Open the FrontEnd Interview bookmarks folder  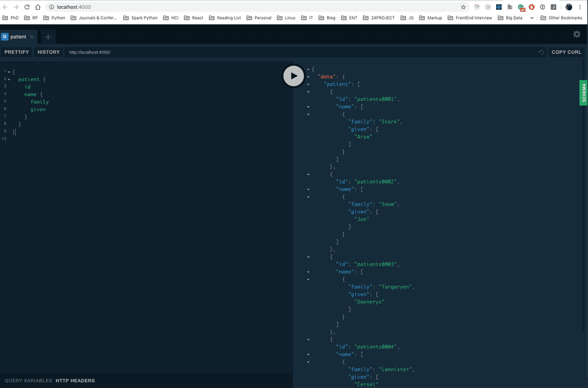tap(470, 18)
